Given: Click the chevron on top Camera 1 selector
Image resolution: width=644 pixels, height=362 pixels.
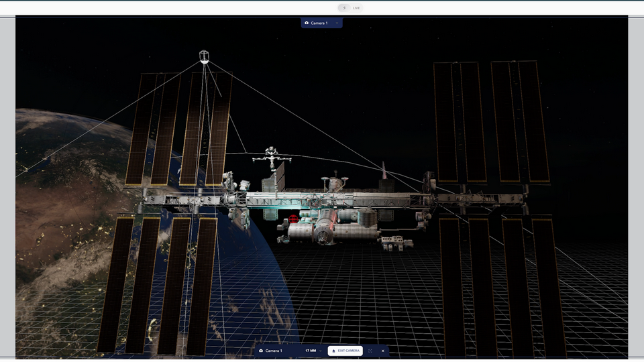Looking at the screenshot, I should tap(337, 23).
